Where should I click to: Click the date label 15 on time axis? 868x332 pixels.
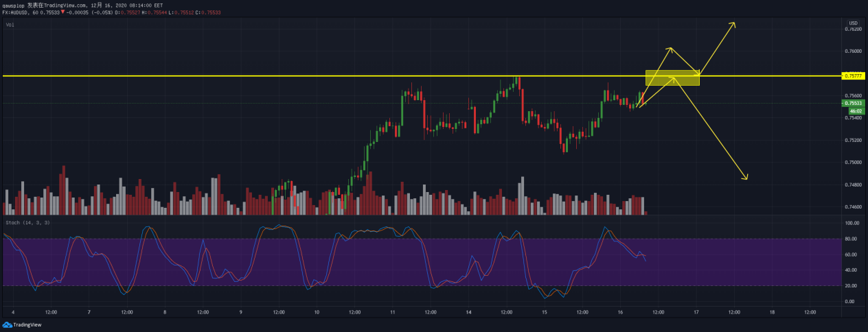(x=543, y=312)
